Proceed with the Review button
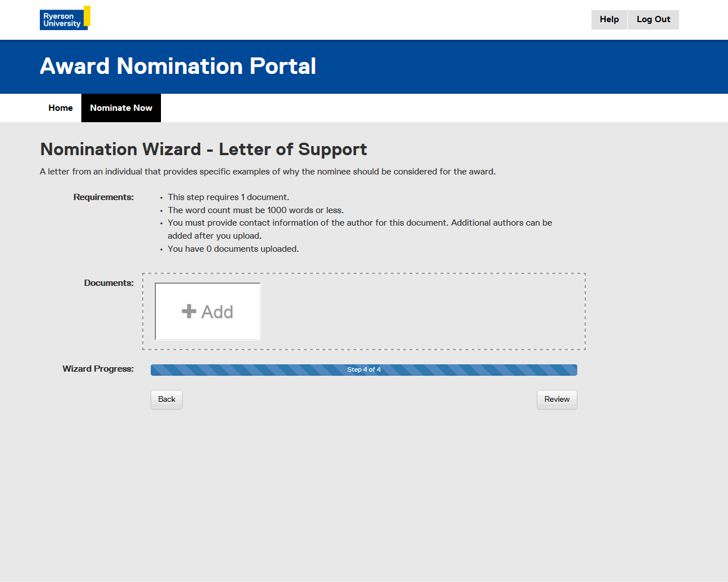Screen dimensions: 728x582 coord(557,400)
